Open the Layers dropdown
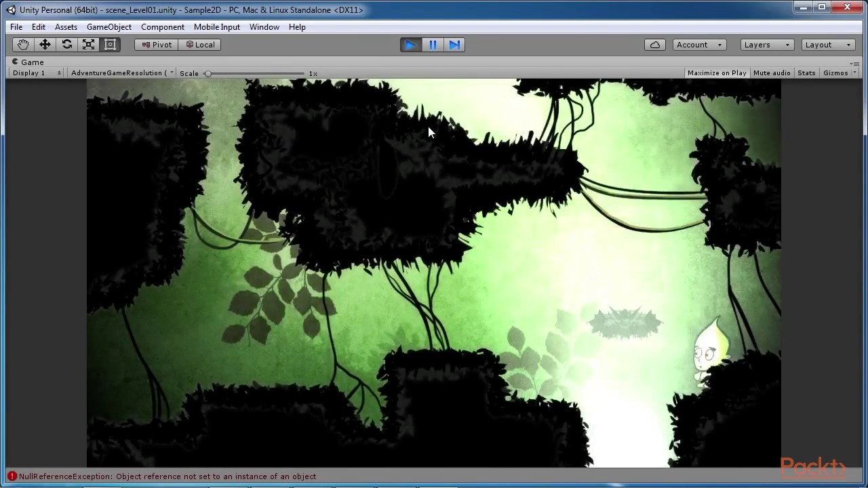The image size is (868, 488). 767,45
